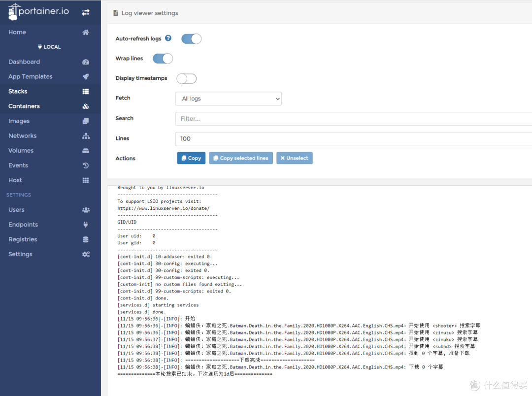
Task: Click the Stacks list icon
Action: click(x=86, y=91)
